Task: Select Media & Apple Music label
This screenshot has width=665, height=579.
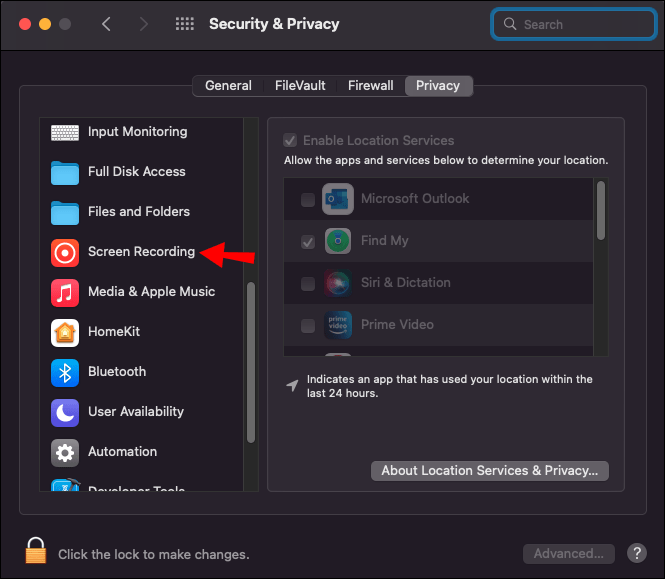Action: tap(151, 291)
